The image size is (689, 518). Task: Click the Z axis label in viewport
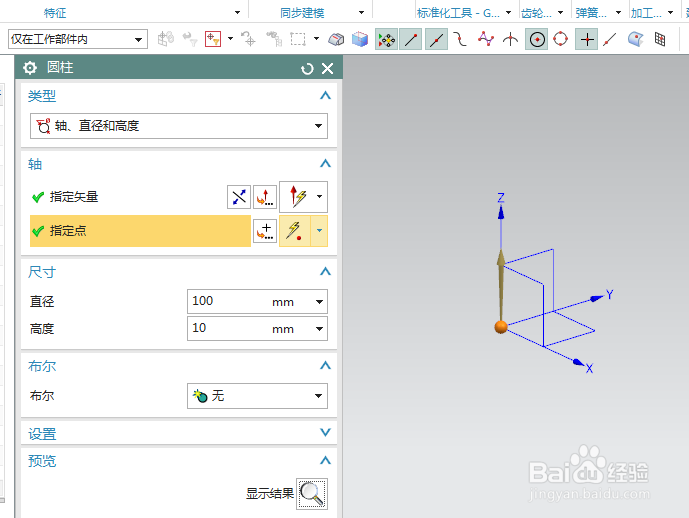[x=501, y=198]
